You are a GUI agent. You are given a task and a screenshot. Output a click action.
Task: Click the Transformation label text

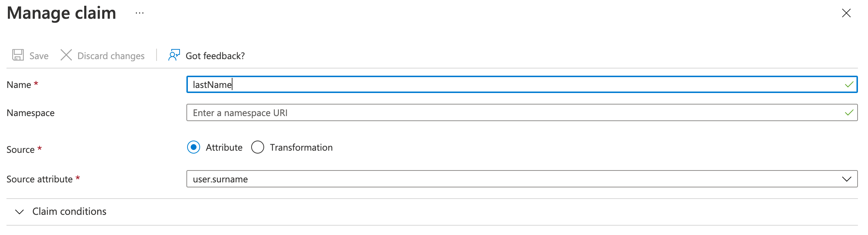[x=301, y=147]
